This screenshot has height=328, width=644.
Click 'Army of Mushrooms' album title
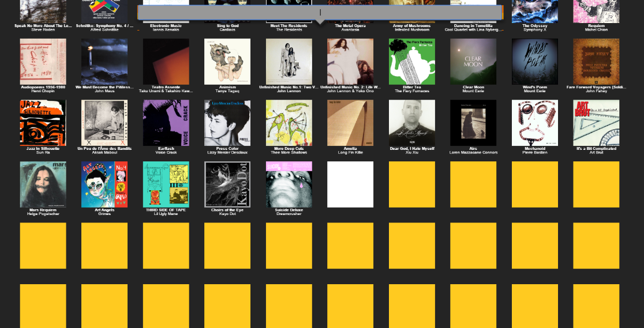412,25
